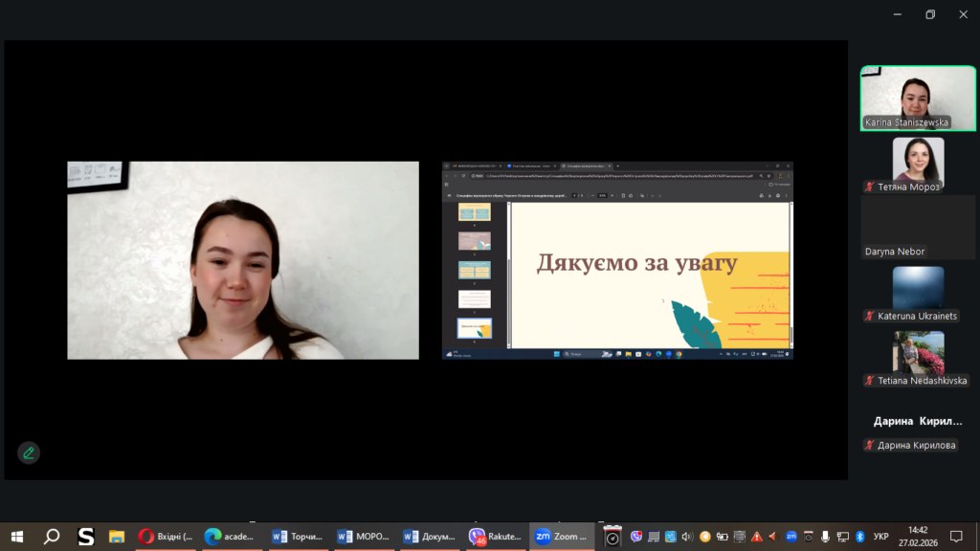This screenshot has height=551, width=980.
Task: Switch to the Edge browser window
Action: point(231,537)
